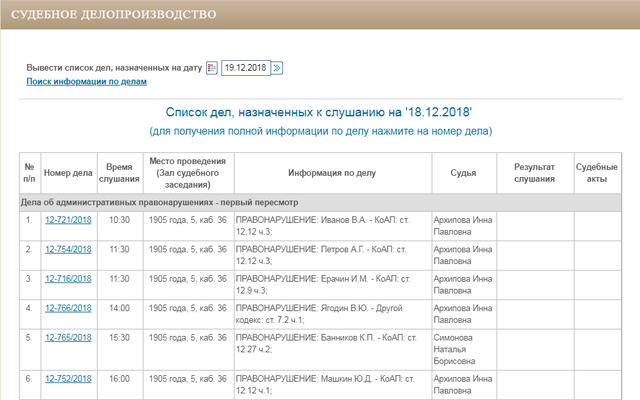Click the 'СУДЕБНОЕ ДЕЛОПРОИЗВОДСТВО' header title

point(113,15)
